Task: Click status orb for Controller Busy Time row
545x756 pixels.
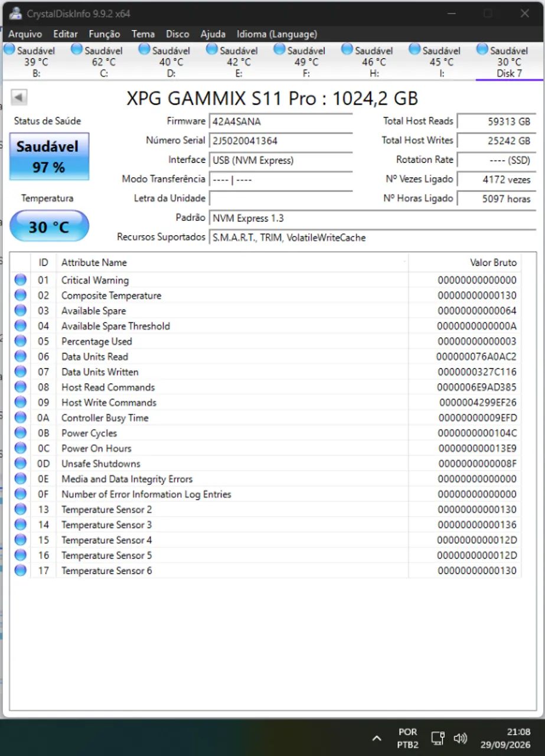Action: pyautogui.click(x=21, y=418)
